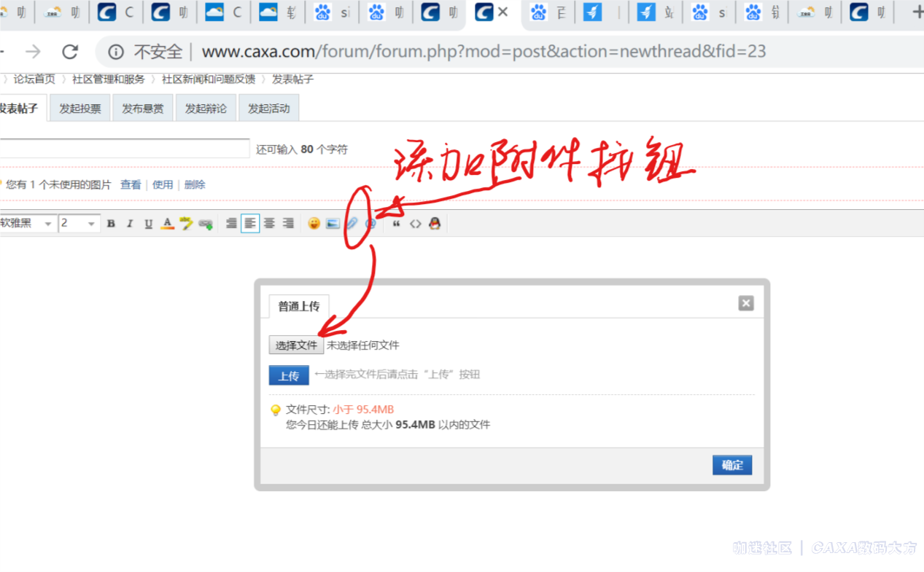
Task: Click the 小于 95.4MB file size text
Action: coord(363,410)
